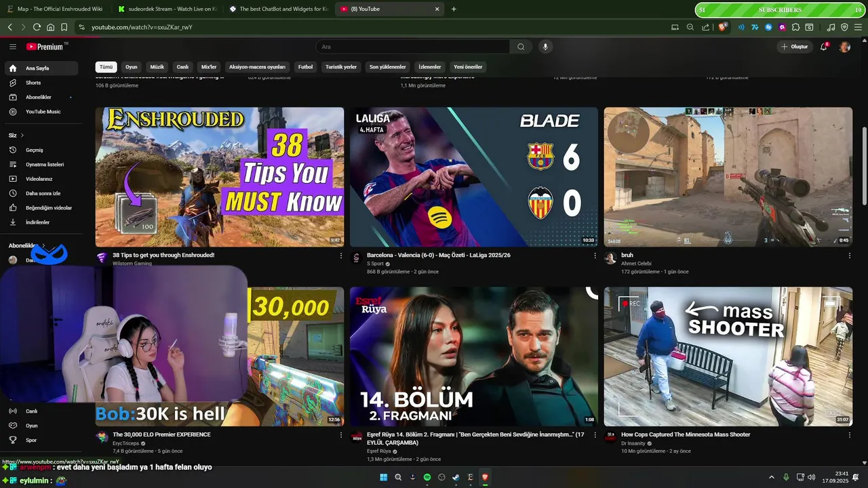Select the Oyun filter chip

(132, 67)
